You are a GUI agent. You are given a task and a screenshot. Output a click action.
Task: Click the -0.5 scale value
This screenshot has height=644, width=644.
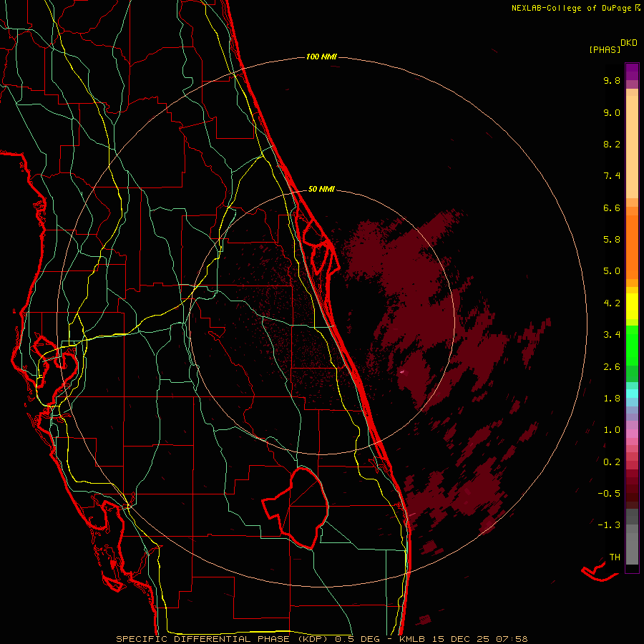[609, 494]
